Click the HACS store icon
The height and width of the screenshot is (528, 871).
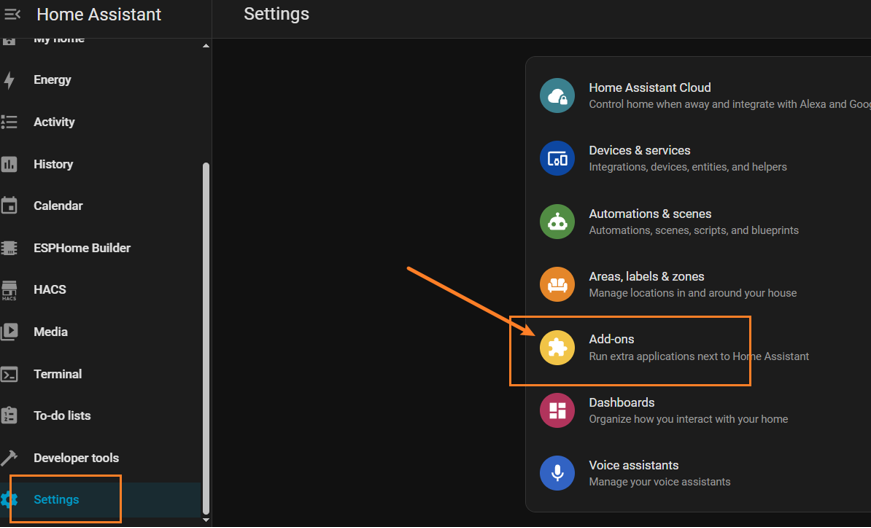click(9, 290)
